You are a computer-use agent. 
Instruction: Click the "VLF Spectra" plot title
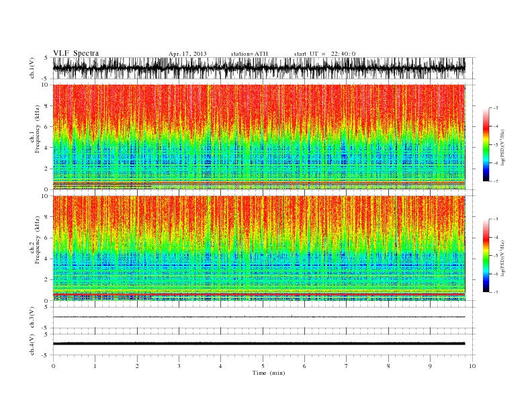tap(76, 53)
